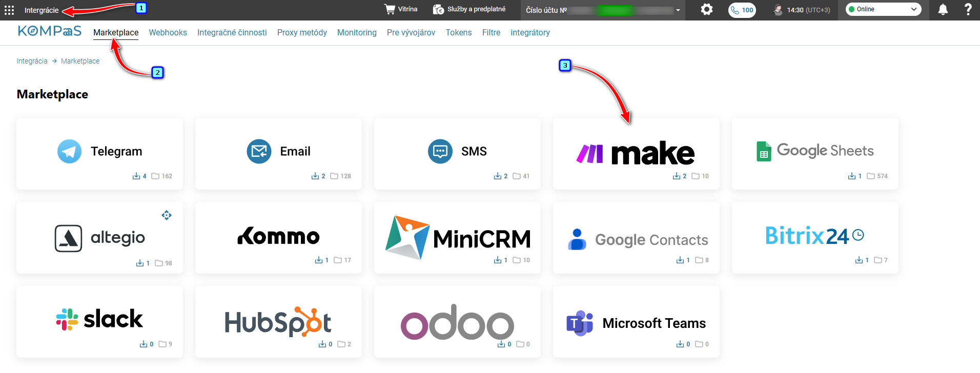Viewport: 980px width, 373px height.
Task: Open the Microsoft Teams integration card
Action: click(x=636, y=322)
